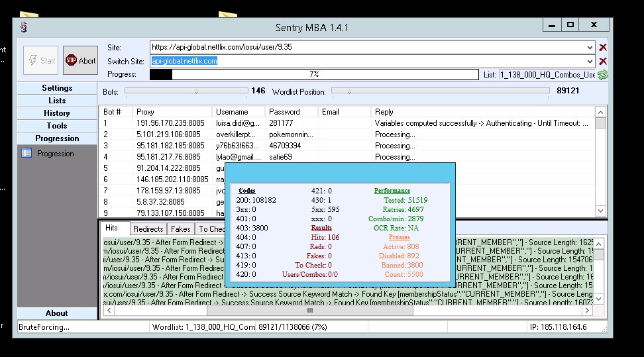Click the Sentry MBA app logo icon
The width and height of the screenshot is (644, 357).
point(24,27)
